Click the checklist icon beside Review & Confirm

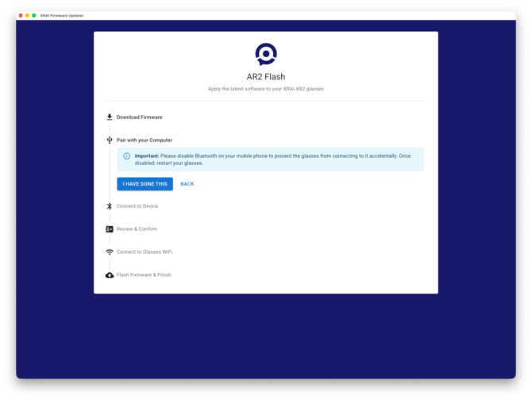(110, 229)
